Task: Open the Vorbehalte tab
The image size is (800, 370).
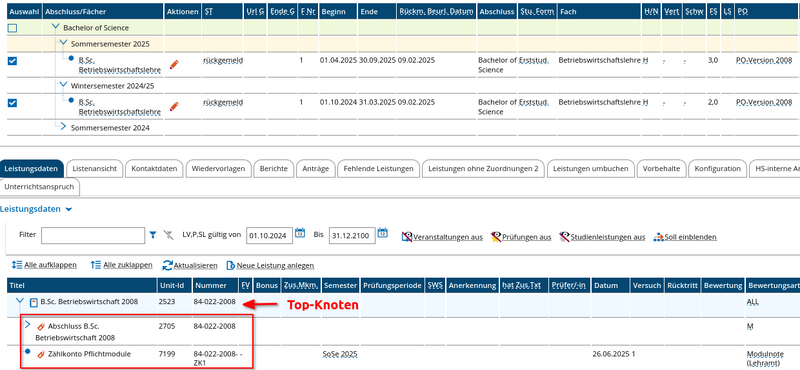Action: pyautogui.click(x=661, y=169)
